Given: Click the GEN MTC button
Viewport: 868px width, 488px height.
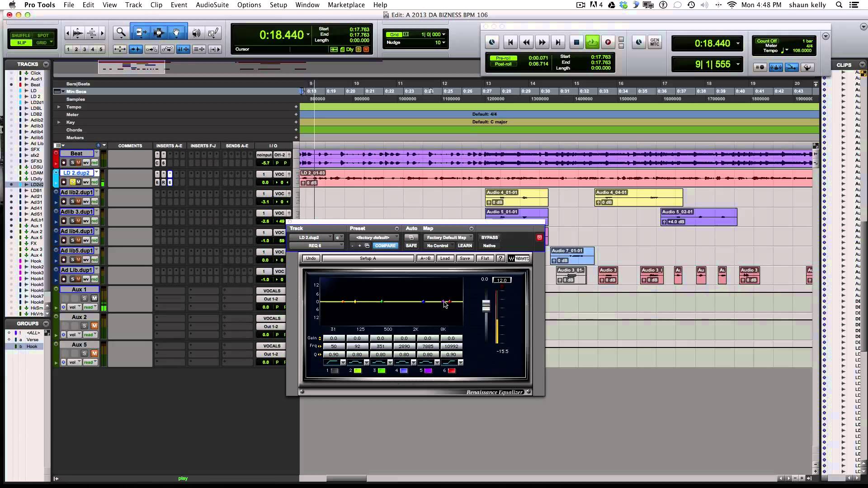Looking at the screenshot, I should coord(655,42).
